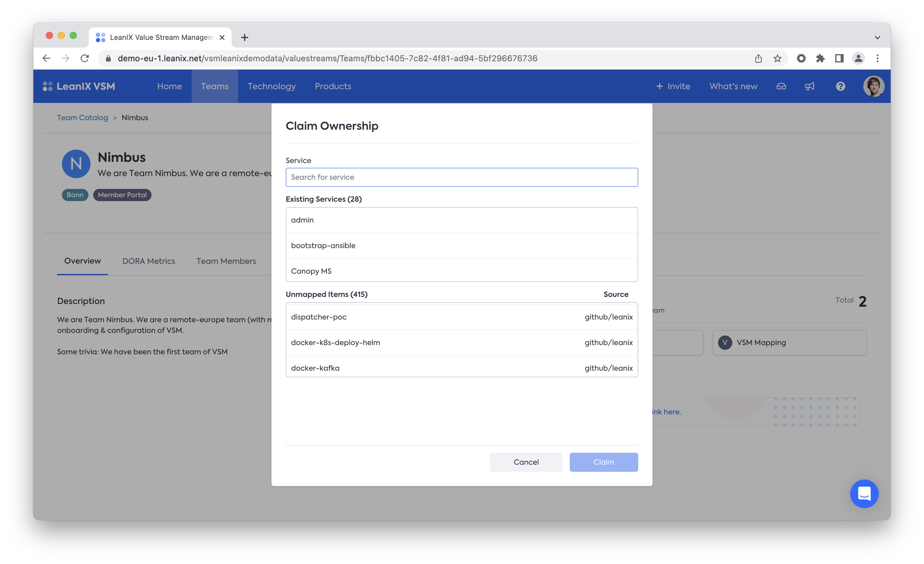This screenshot has width=924, height=564.
Task: Expand the Chrome tab search chevron
Action: pos(877,37)
